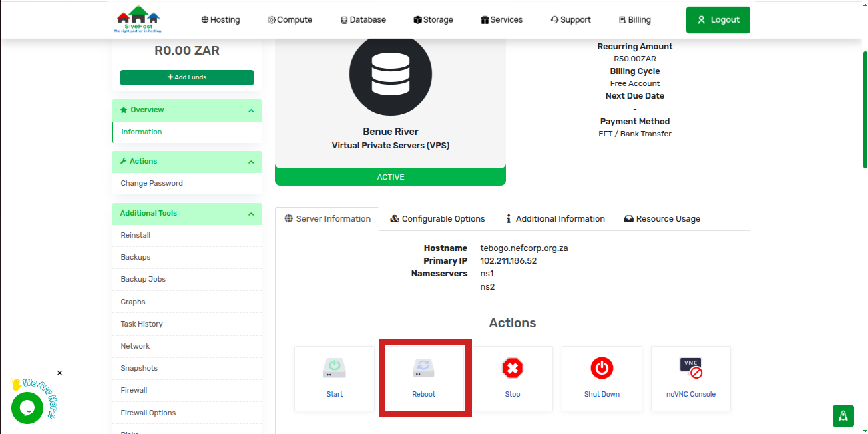Click the R50.00ZAR recurring amount
868x434 pixels.
[635, 59]
